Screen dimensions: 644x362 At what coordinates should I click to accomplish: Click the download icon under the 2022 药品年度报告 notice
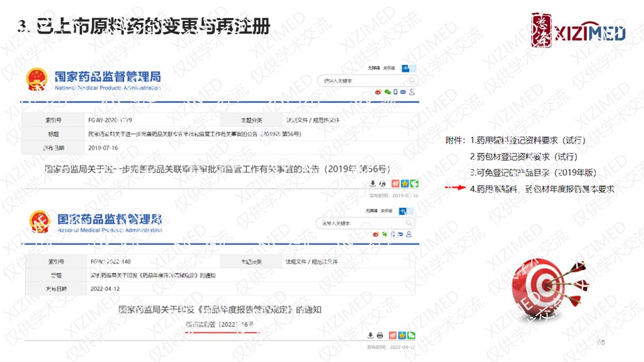370,335
